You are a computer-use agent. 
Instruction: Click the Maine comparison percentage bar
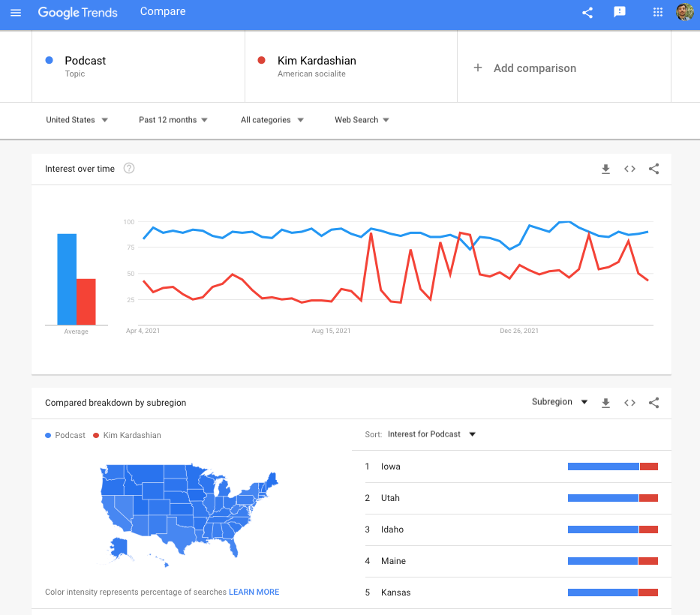tap(613, 561)
